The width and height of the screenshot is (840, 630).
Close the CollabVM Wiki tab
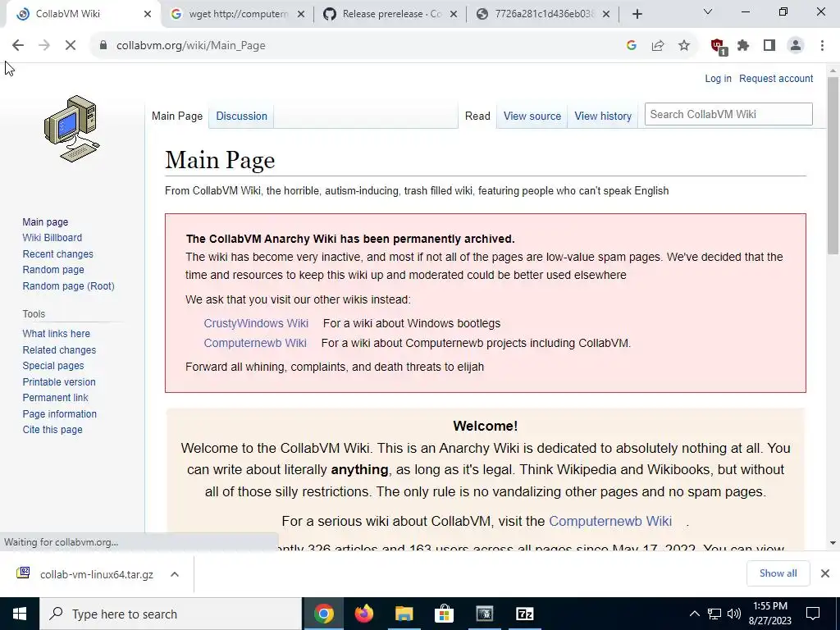(x=148, y=14)
